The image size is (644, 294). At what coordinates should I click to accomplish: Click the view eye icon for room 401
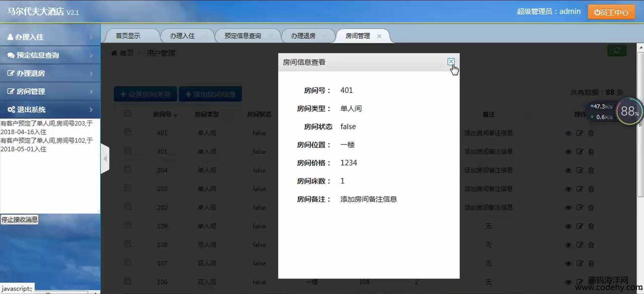pyautogui.click(x=568, y=133)
